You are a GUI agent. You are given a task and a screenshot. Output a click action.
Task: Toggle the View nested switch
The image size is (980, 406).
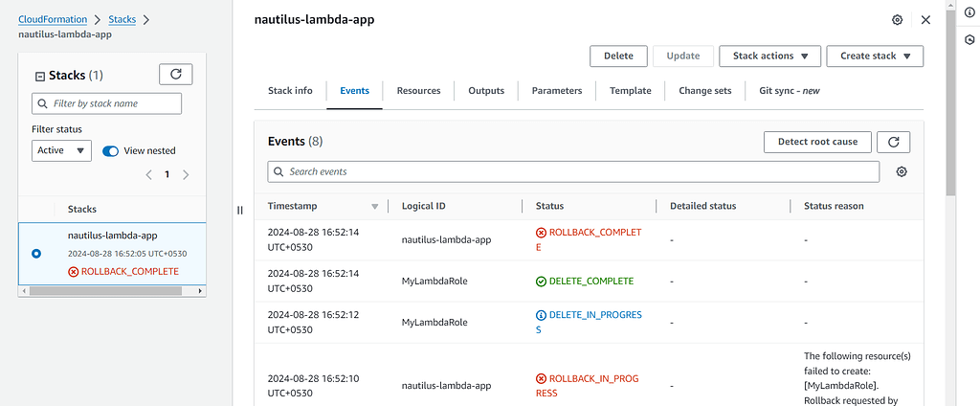(110, 150)
